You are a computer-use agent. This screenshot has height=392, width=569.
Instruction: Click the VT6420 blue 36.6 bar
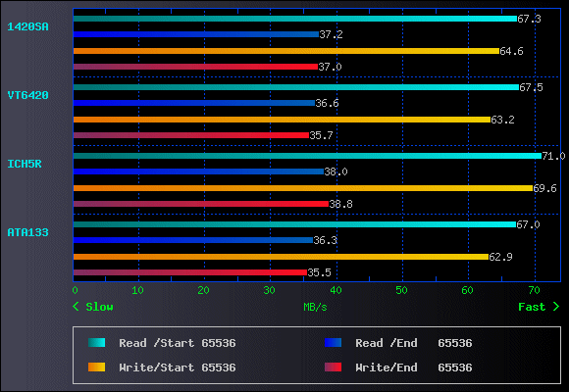coord(194,103)
